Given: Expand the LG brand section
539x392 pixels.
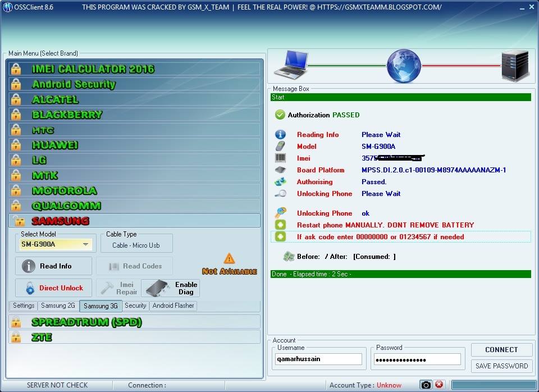Looking at the screenshot, I should [134, 160].
